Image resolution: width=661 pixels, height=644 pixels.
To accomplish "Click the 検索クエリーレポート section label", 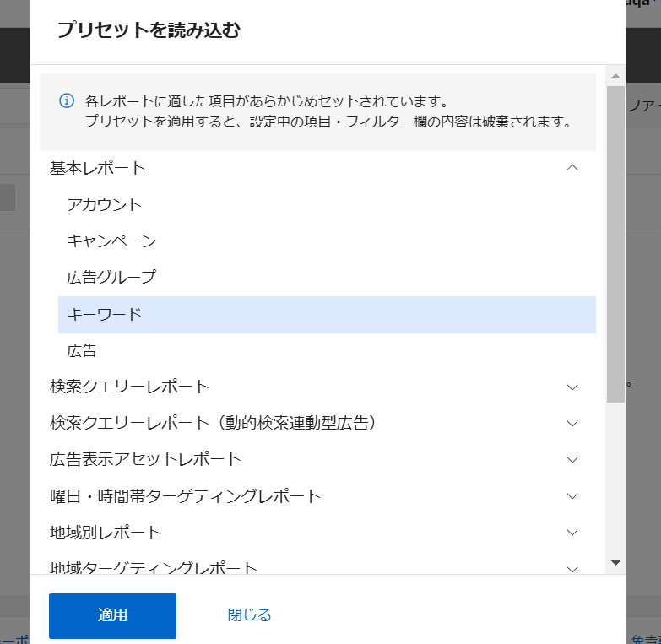I will tap(129, 387).
